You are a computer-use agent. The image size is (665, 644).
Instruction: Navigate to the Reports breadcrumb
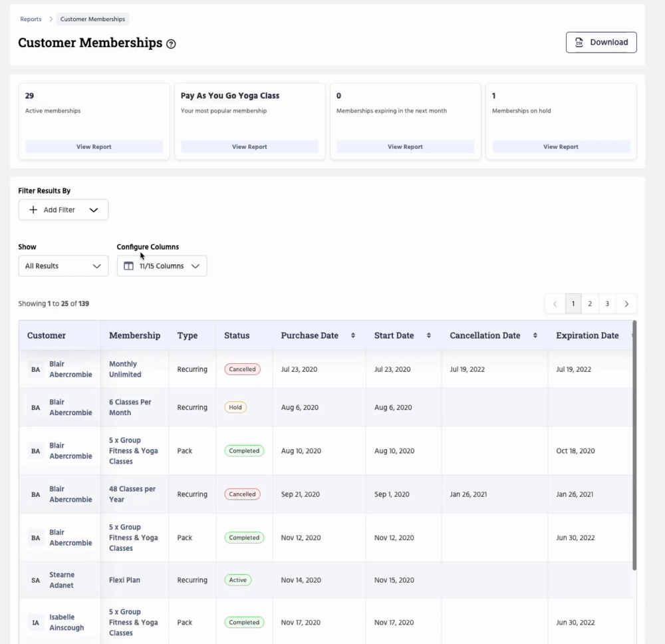[x=31, y=19]
